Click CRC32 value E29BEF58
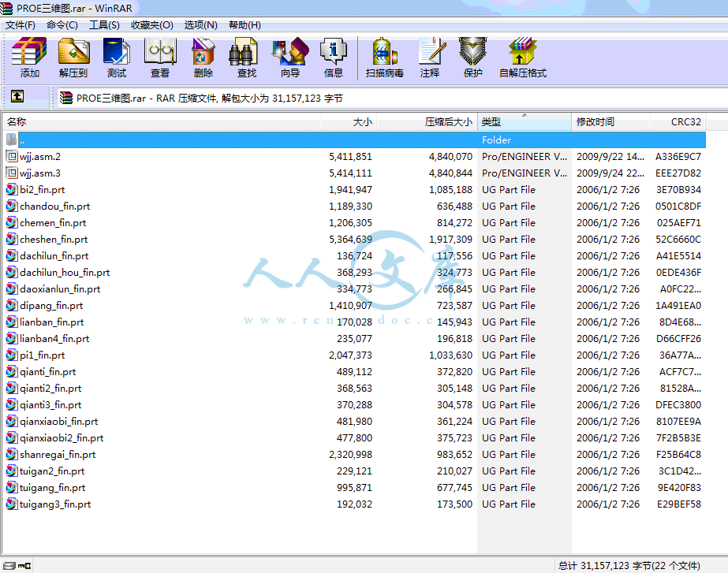Image resolution: width=728 pixels, height=573 pixels. pyautogui.click(x=679, y=504)
